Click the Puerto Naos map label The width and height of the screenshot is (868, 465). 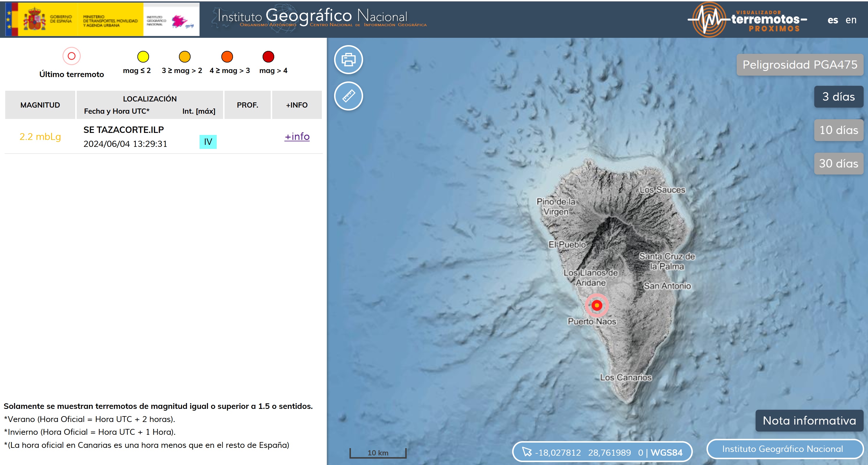(x=592, y=321)
